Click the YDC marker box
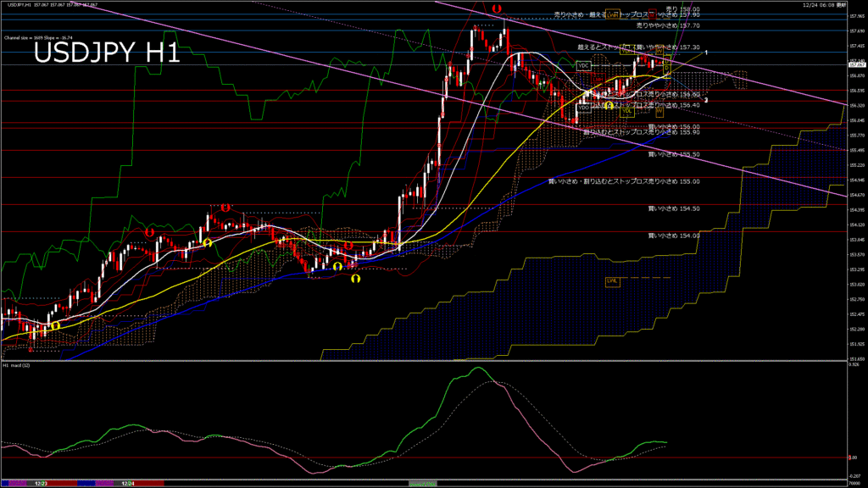The height and width of the screenshot is (488, 868). pyautogui.click(x=583, y=66)
